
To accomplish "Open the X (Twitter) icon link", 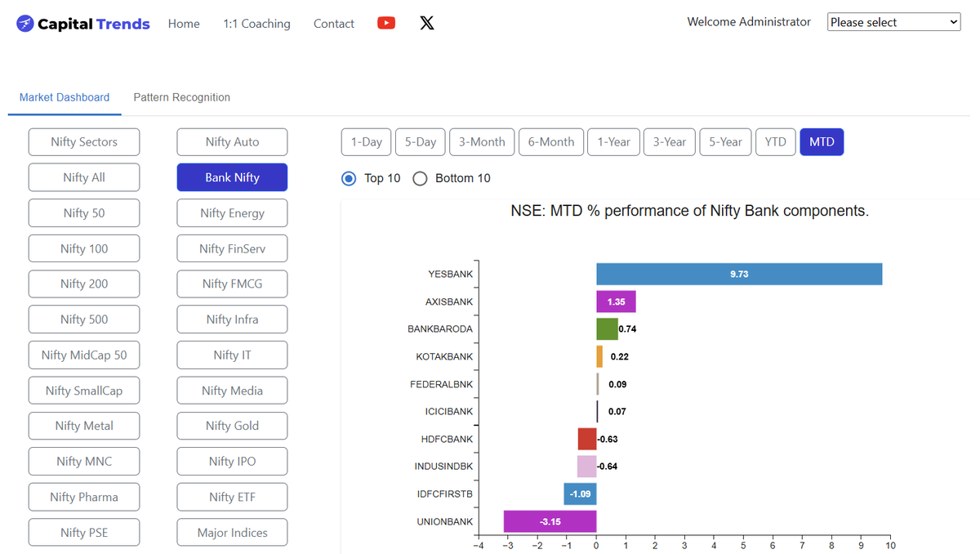I will (x=427, y=23).
